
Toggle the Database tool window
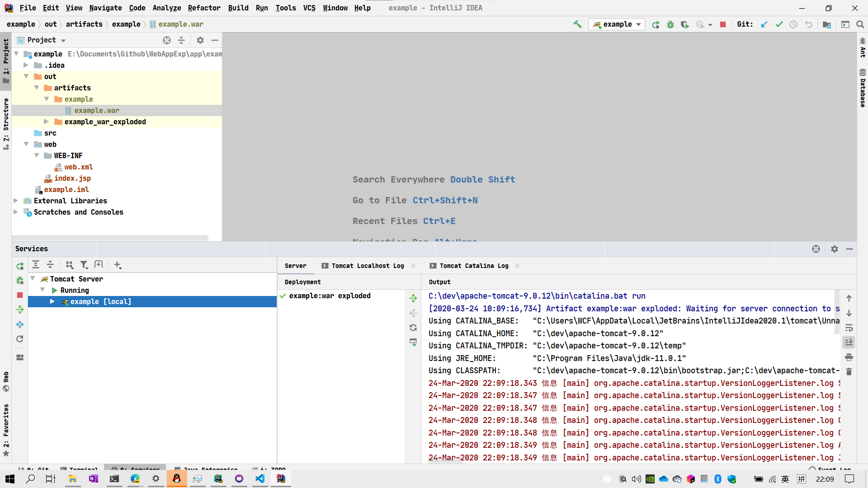(863, 88)
